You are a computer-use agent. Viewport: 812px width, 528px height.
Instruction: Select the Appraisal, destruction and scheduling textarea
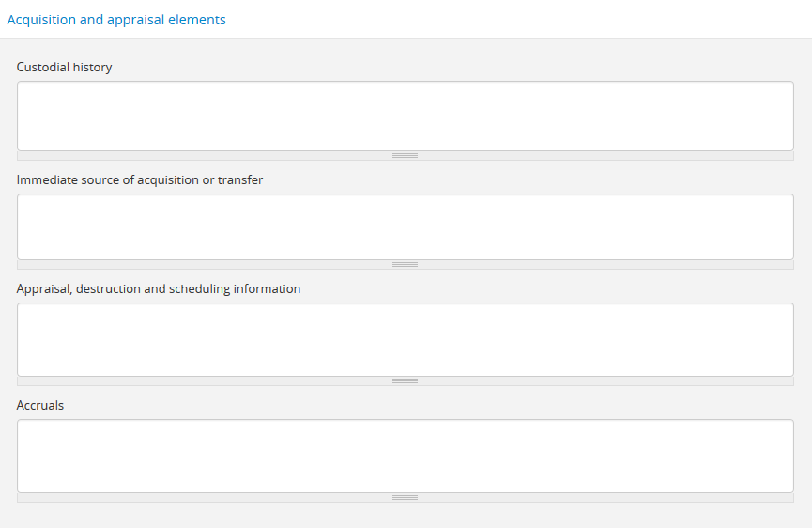tap(405, 339)
